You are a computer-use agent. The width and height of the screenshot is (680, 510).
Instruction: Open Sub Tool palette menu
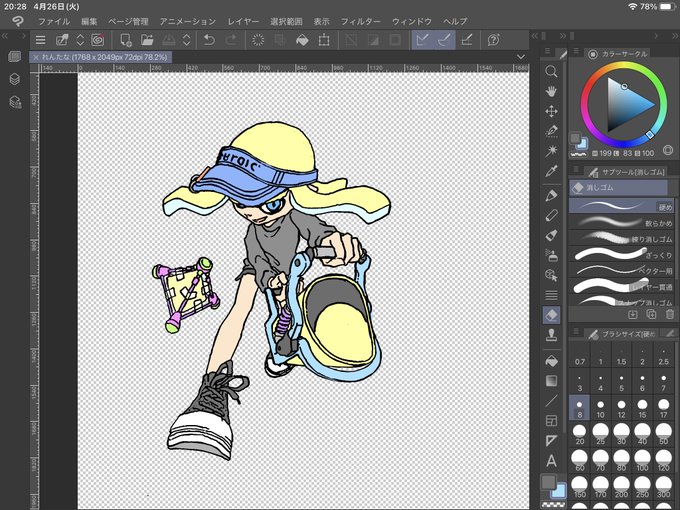(x=576, y=170)
